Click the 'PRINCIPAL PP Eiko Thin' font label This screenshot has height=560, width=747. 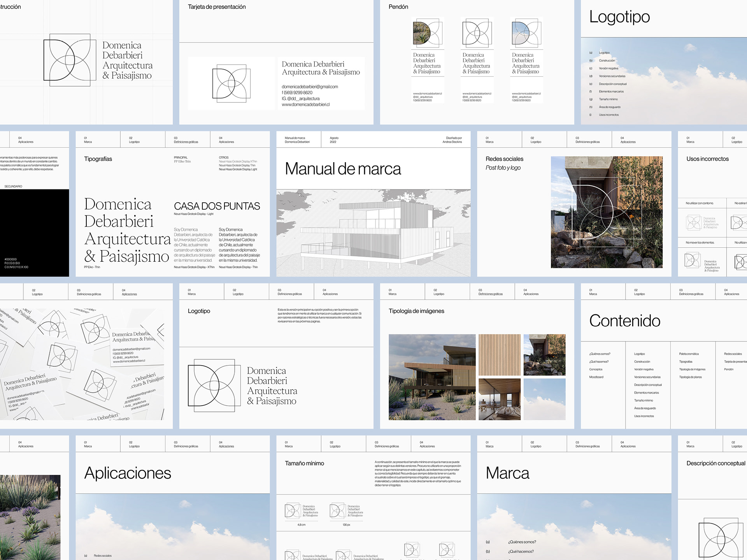point(182,159)
